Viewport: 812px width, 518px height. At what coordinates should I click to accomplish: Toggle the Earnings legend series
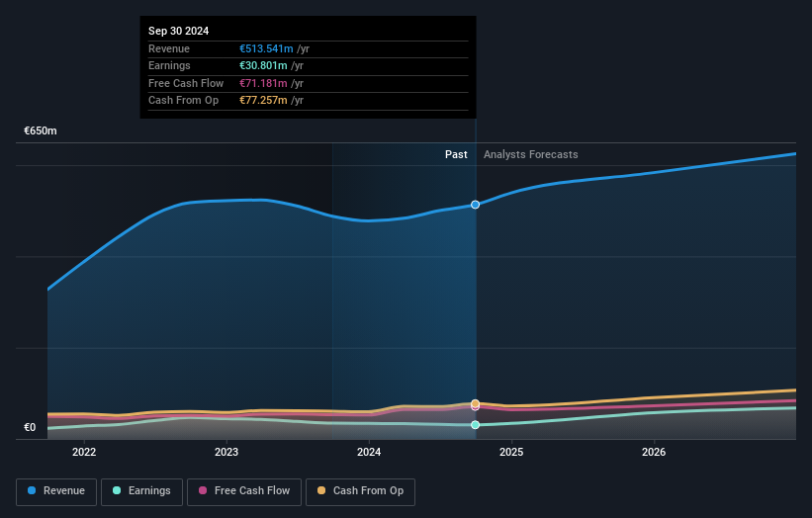tap(141, 491)
